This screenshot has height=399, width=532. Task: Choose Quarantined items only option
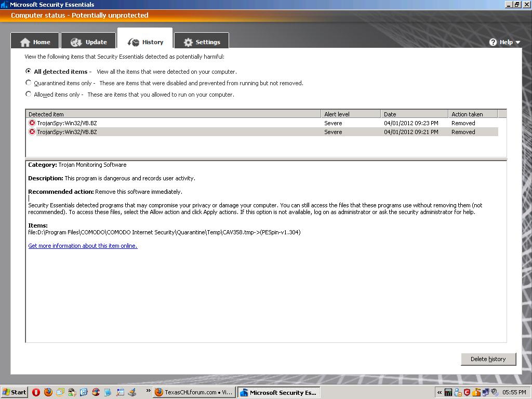pos(29,83)
